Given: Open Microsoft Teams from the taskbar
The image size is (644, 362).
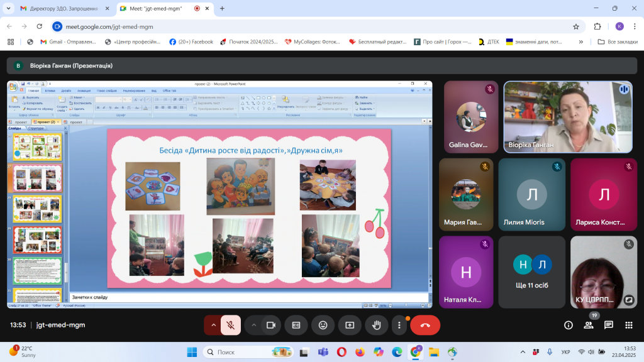Looking at the screenshot, I should (323, 352).
